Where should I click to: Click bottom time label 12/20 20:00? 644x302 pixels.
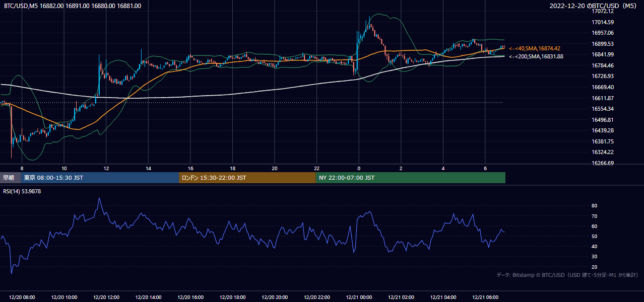pyautogui.click(x=275, y=297)
